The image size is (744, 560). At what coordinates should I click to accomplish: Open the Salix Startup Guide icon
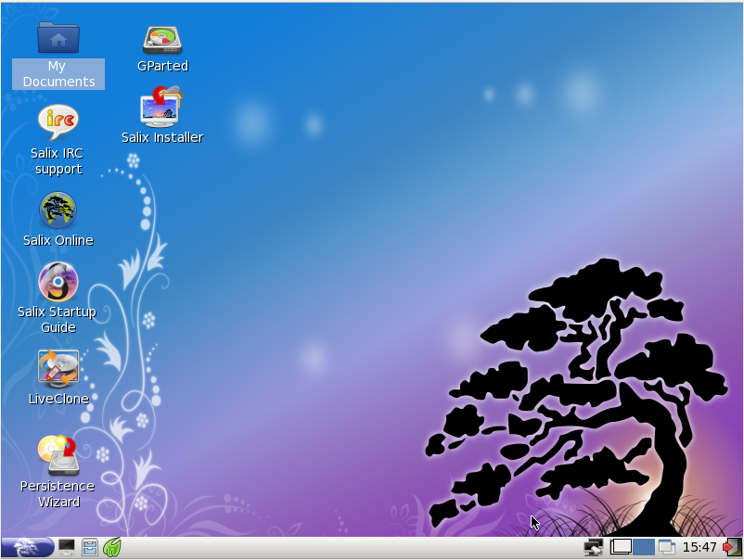click(x=58, y=282)
